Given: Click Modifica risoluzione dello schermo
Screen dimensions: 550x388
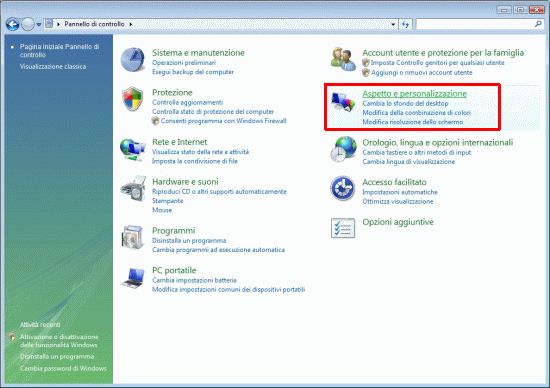Looking at the screenshot, I should (x=412, y=122).
